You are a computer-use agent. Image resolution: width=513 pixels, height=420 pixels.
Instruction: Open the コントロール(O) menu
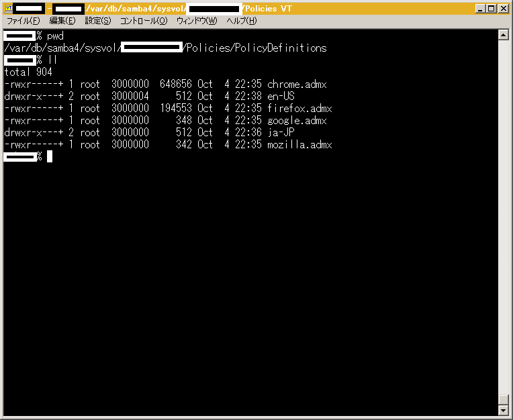(x=144, y=21)
